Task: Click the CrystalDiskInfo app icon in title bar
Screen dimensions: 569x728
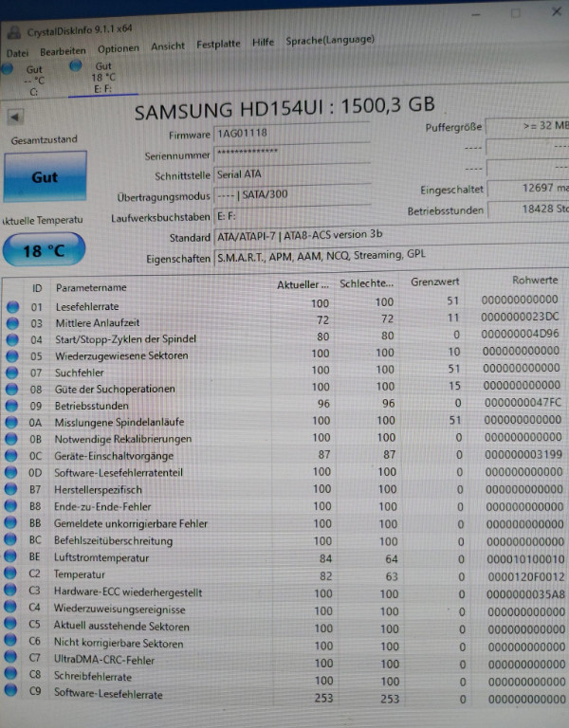Action: (x=14, y=32)
